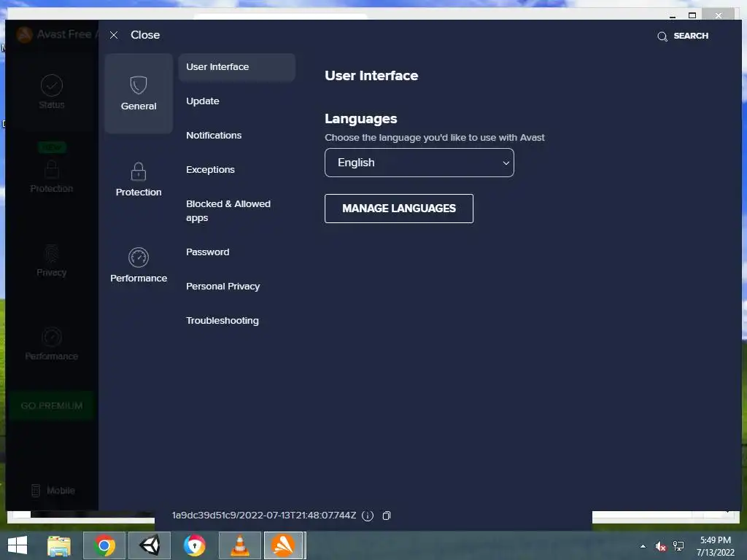Screen dimensions: 747x560
Task: Open Blocked & Allowed apps section
Action: coord(228,211)
